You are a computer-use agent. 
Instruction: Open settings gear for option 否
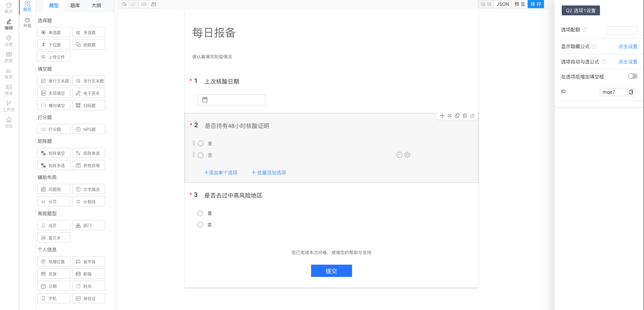coord(407,155)
